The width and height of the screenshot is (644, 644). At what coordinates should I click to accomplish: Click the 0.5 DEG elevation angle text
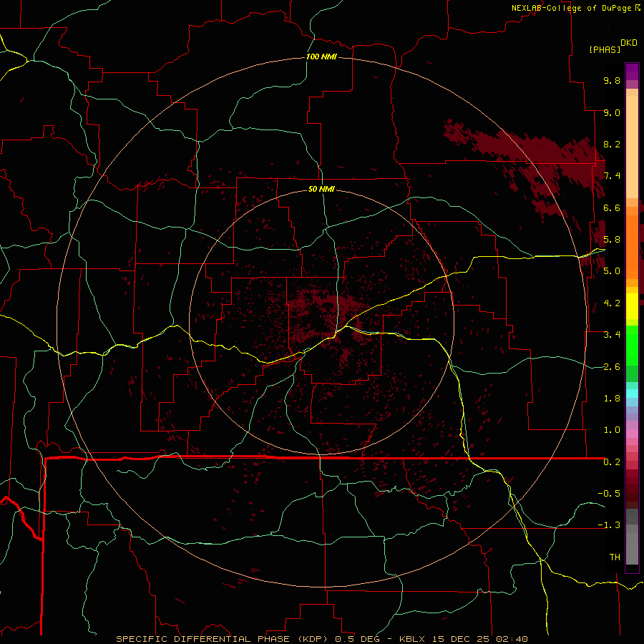[359, 639]
